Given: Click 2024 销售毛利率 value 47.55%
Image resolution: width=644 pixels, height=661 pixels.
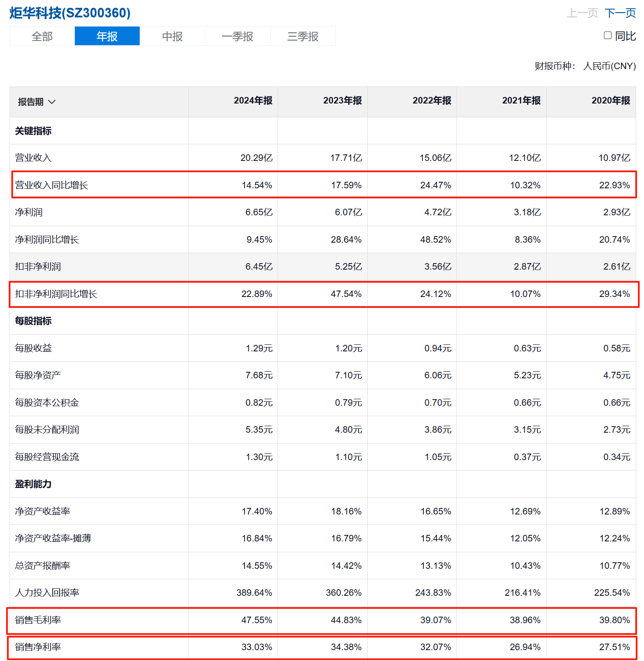Looking at the screenshot, I should click(x=257, y=620).
